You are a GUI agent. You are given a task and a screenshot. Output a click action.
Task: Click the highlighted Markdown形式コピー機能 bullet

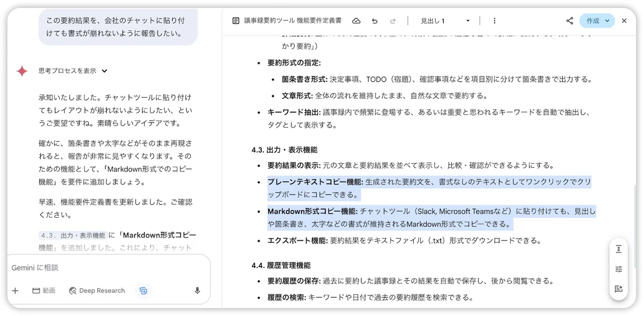click(431, 218)
